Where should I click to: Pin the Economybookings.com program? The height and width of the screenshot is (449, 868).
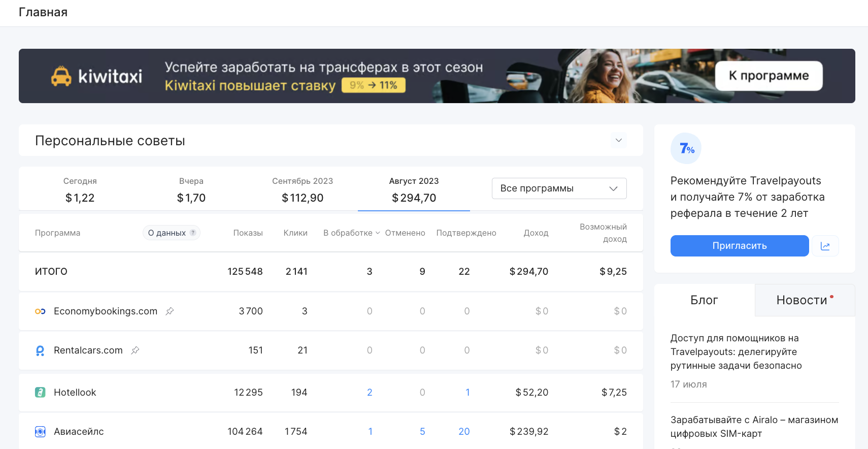[170, 311]
